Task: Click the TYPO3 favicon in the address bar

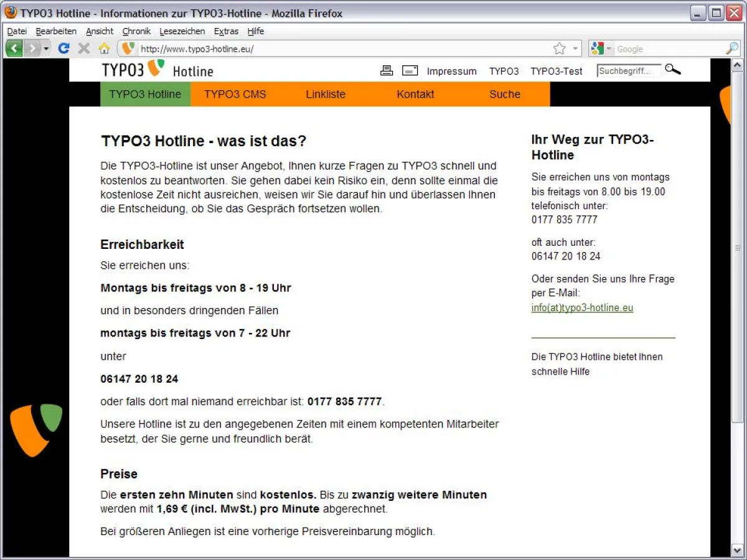Action: (x=128, y=48)
